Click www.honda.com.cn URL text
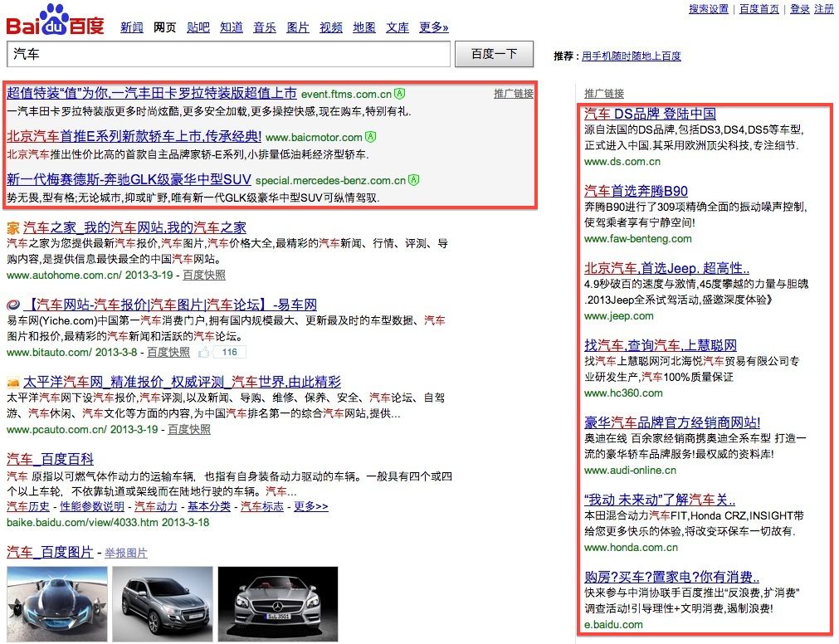Screen dimensions: 839x644 click(631, 548)
